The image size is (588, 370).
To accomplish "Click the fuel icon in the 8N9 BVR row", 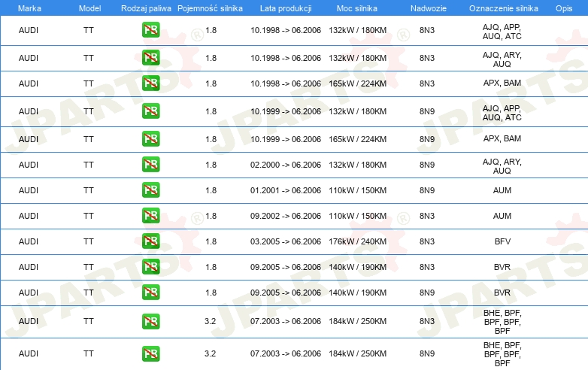I will coord(150,293).
